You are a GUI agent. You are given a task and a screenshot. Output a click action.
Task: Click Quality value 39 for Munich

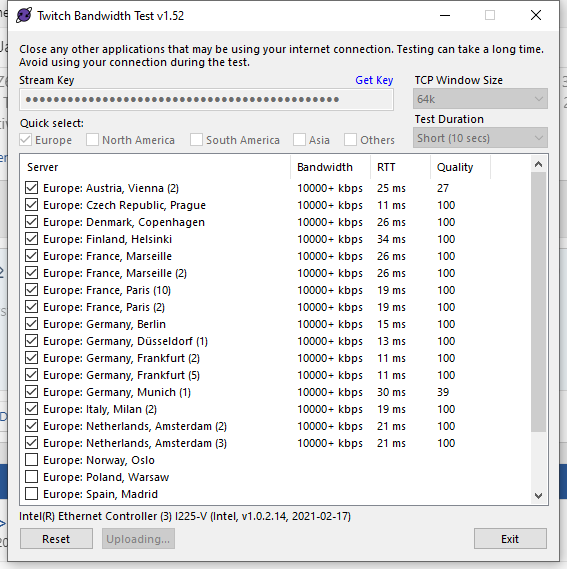[x=443, y=392]
